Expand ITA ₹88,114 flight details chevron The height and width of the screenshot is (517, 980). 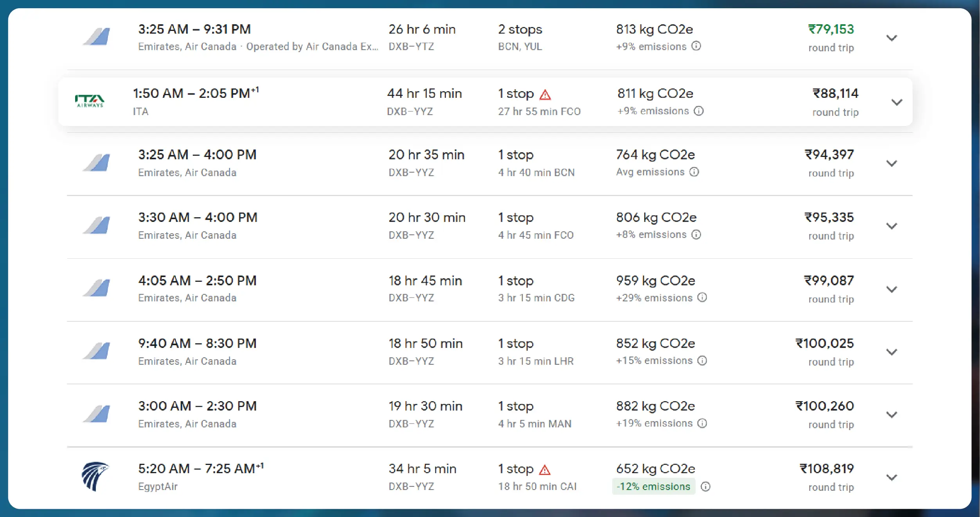(x=897, y=103)
